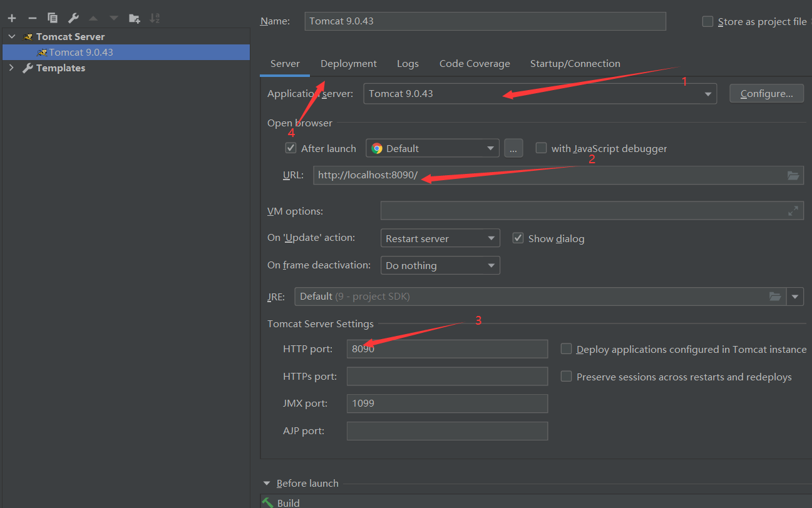Switch to Server tab
This screenshot has width=812, height=508.
(x=285, y=64)
